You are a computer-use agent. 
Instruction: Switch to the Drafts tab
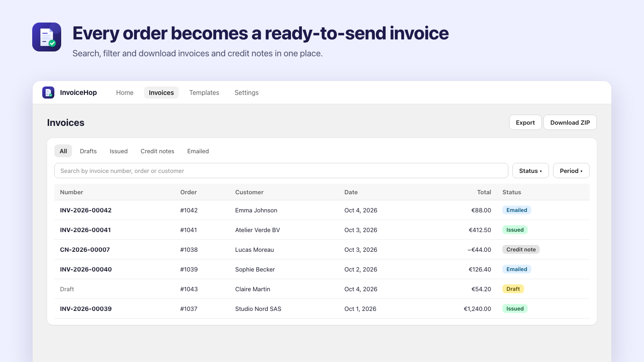point(88,151)
